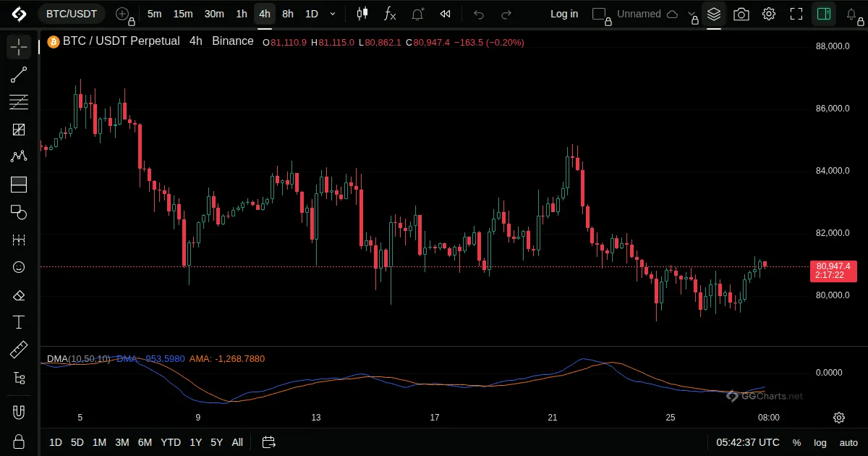Select the 1h timeframe
The image size is (868, 456).
pyautogui.click(x=242, y=14)
